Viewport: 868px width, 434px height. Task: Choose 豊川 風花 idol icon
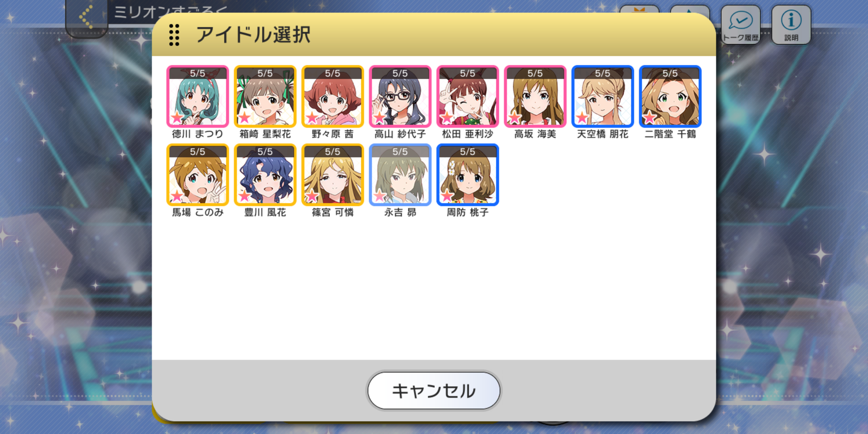point(265,175)
